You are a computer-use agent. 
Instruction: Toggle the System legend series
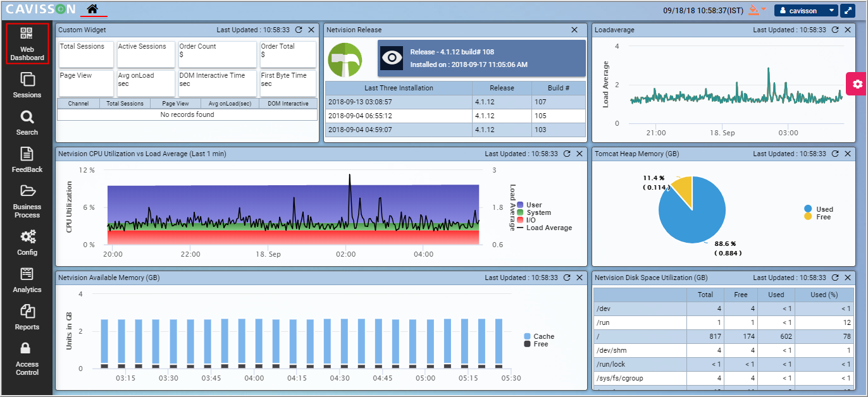(534, 212)
